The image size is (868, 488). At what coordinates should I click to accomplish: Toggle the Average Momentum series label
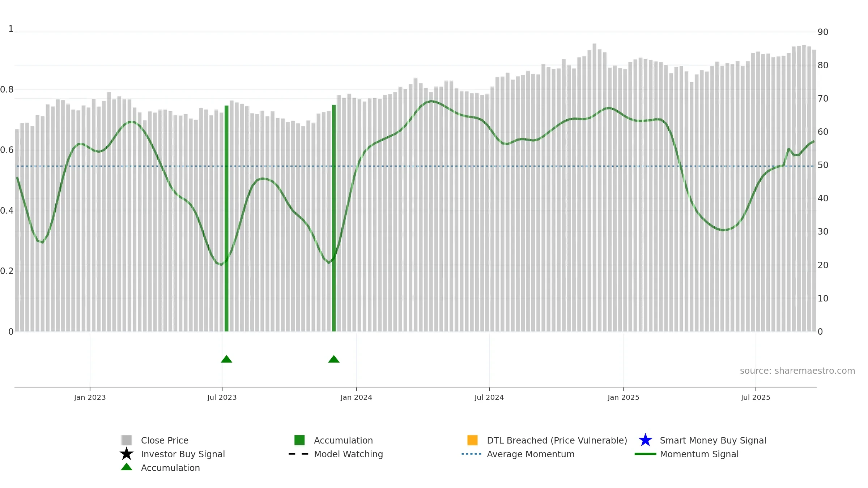pyautogui.click(x=531, y=454)
